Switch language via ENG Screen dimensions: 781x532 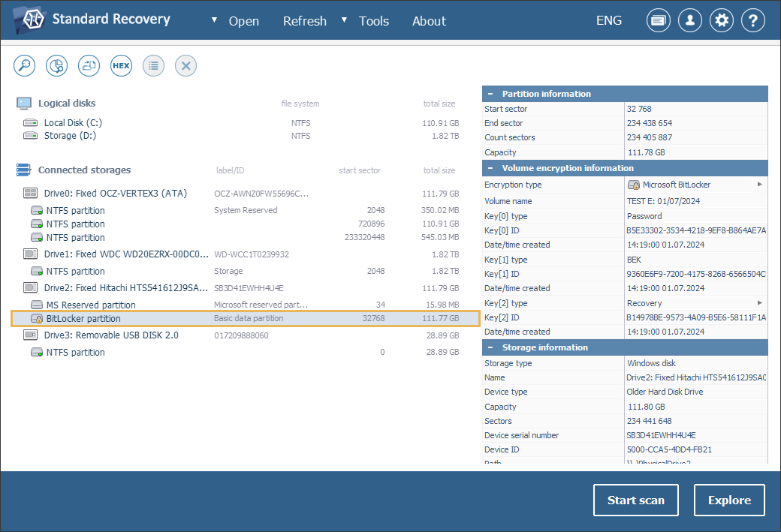point(609,20)
